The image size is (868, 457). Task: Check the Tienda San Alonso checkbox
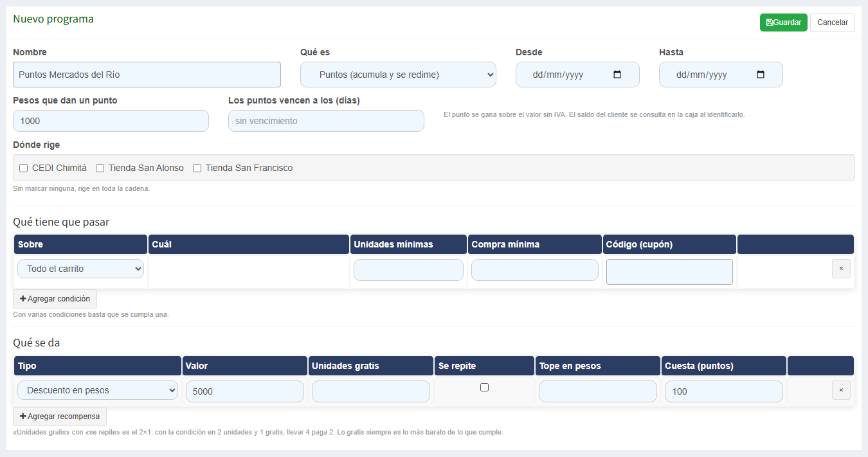point(100,168)
